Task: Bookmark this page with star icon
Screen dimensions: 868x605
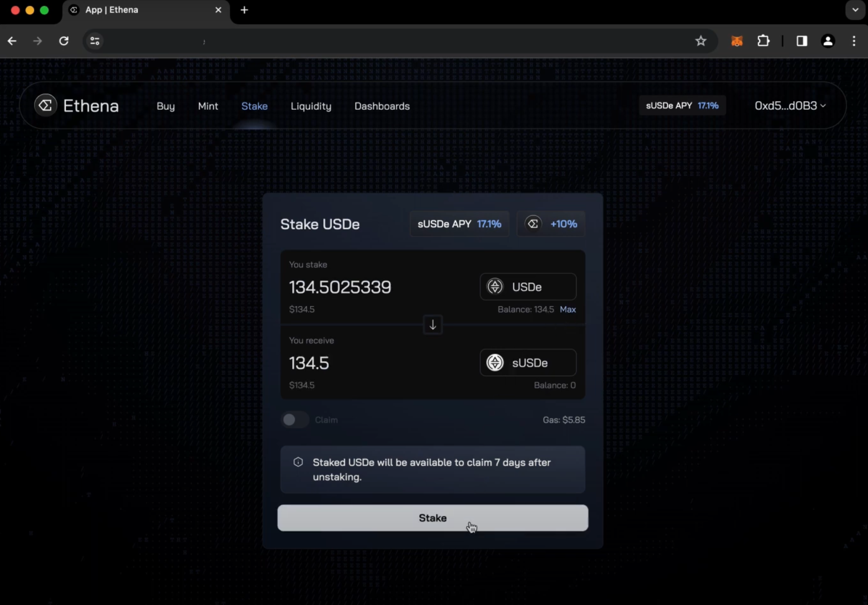Action: [x=700, y=41]
